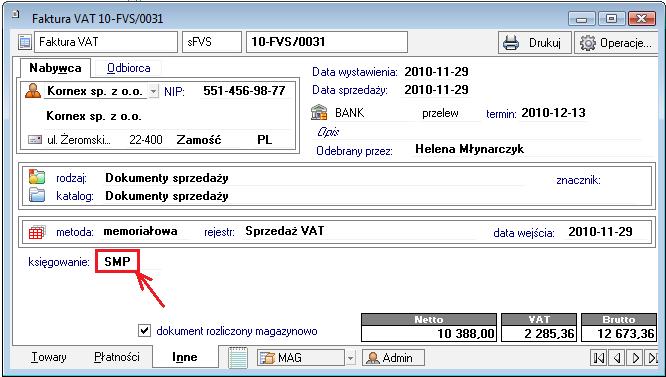Screen dimensions: 666x377
Task: Click the BANK payment icon
Action: [319, 113]
